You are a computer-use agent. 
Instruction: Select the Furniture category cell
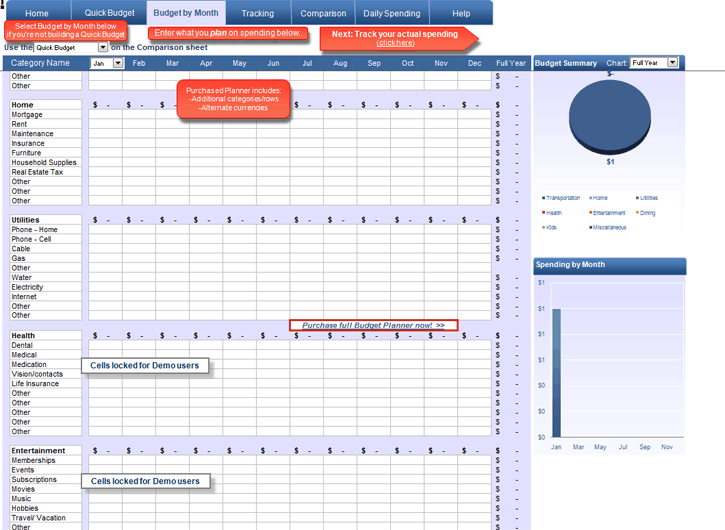(45, 153)
